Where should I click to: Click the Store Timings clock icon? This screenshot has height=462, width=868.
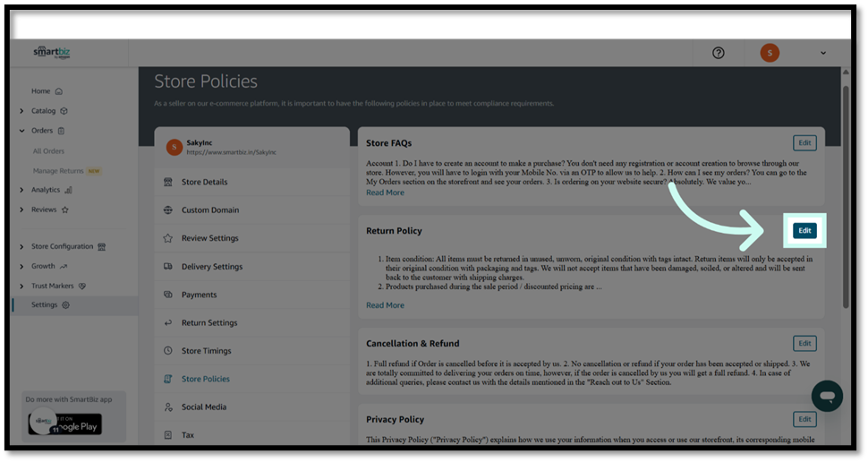click(x=168, y=351)
